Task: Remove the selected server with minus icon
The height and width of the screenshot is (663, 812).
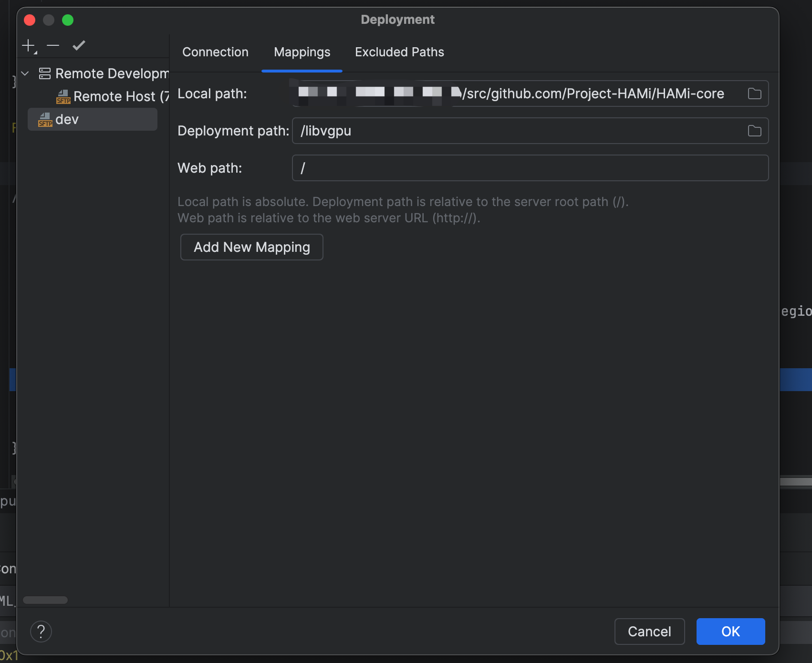Action: coord(53,46)
